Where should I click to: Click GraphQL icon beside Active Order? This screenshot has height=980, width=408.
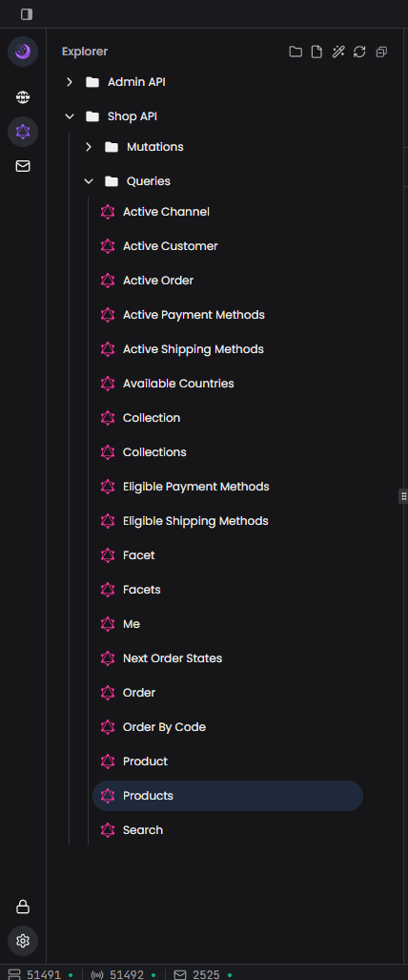pos(108,281)
